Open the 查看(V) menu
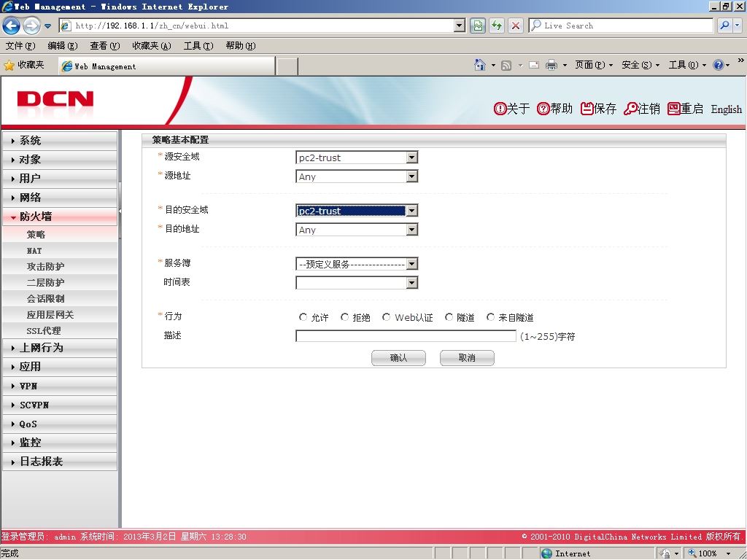Screen dimensions: 747x560 tap(105, 46)
